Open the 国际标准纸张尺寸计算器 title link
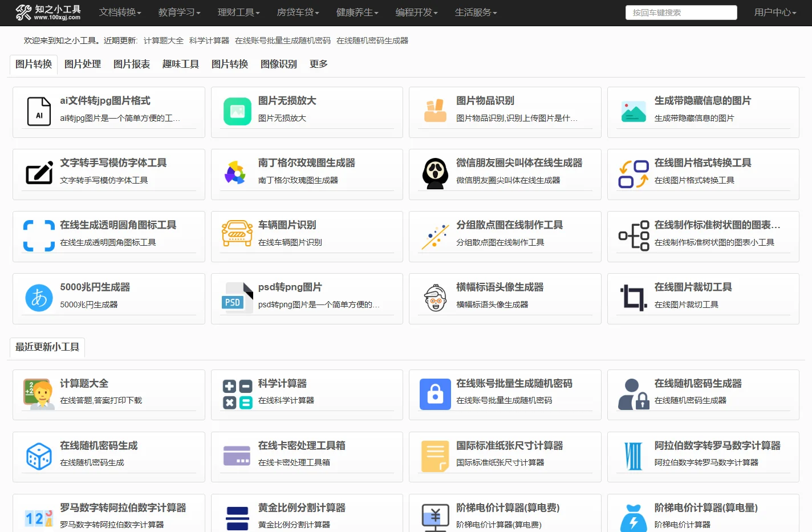 (x=510, y=446)
